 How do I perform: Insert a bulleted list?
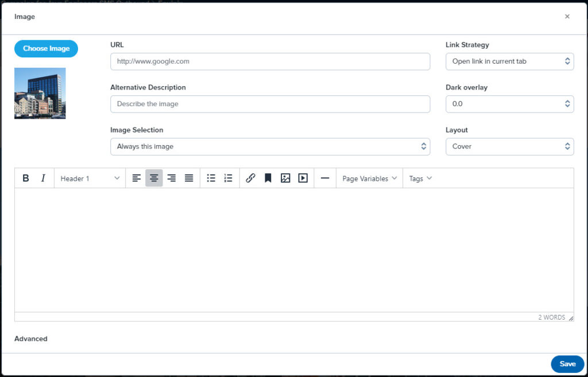211,178
